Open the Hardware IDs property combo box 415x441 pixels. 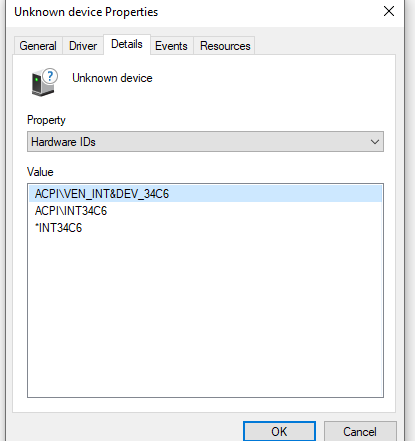click(205, 142)
